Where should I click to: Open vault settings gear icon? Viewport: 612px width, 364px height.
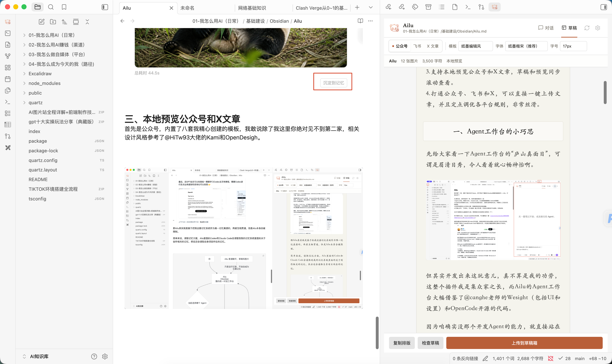coord(105,356)
